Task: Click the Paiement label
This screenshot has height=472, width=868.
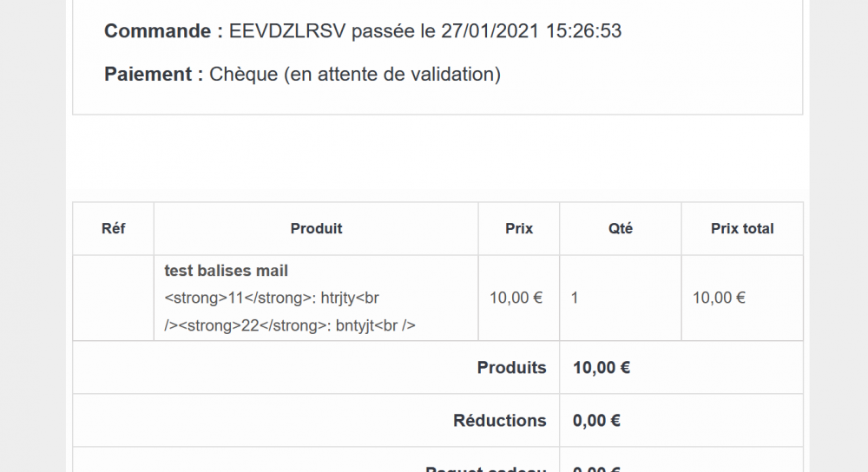Action: tap(154, 74)
